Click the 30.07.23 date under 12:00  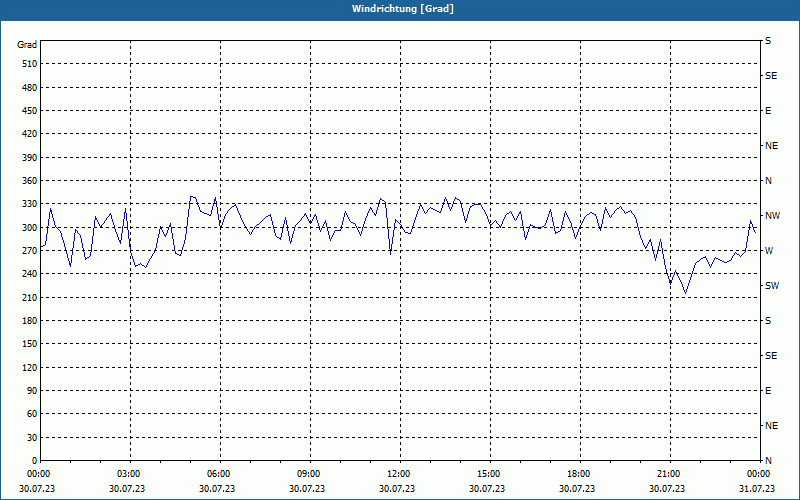(x=397, y=489)
